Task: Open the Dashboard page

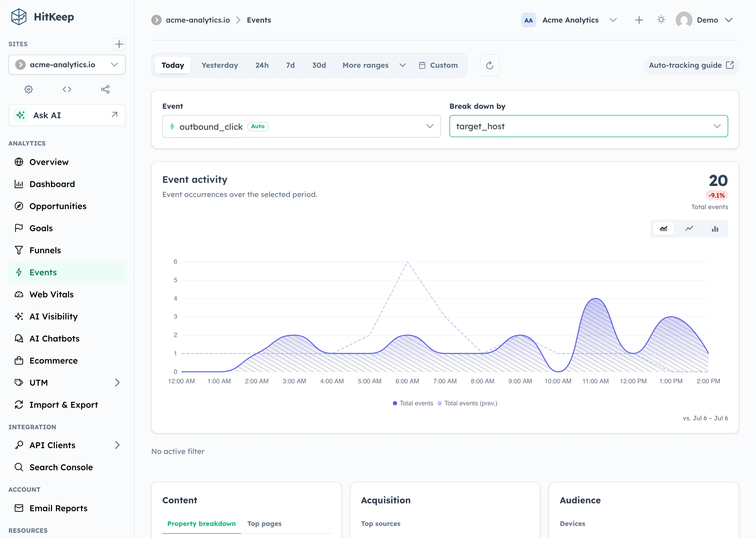Action: point(67,184)
